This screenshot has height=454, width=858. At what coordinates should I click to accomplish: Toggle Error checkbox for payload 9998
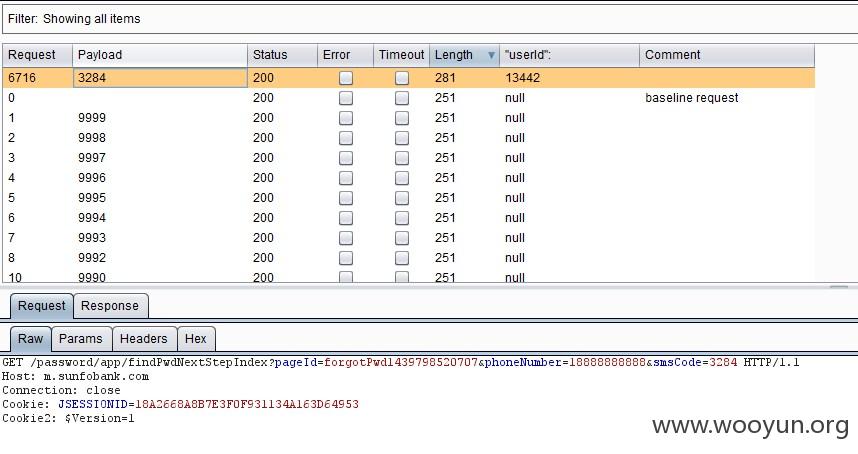click(x=346, y=138)
